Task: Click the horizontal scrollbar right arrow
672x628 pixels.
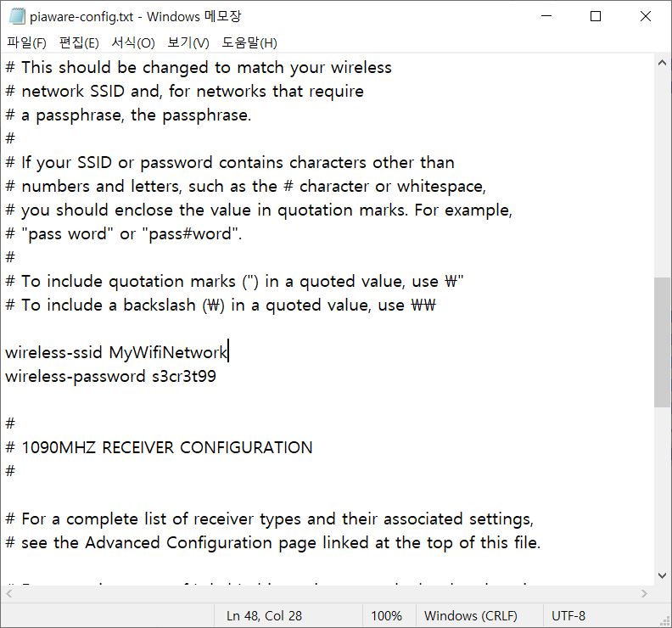Action: click(644, 594)
